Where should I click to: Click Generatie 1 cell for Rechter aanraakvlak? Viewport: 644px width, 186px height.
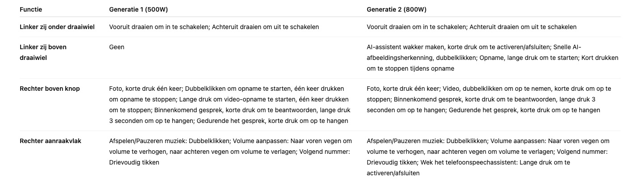tap(230, 152)
